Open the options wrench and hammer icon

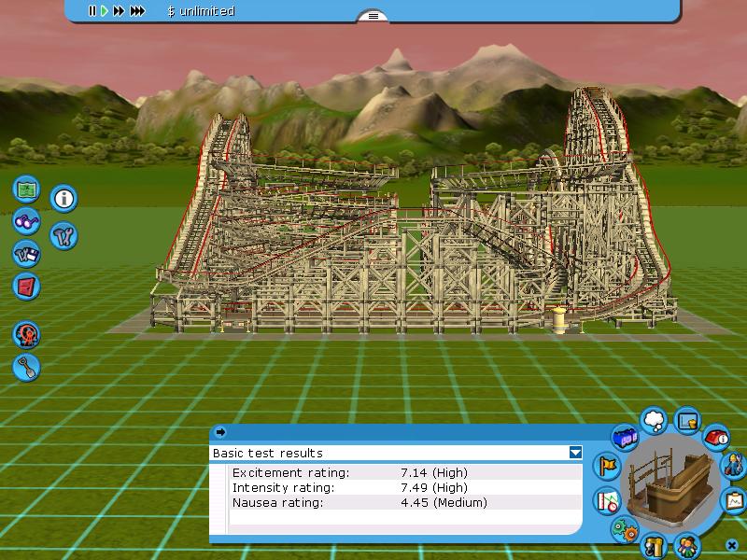(x=63, y=236)
